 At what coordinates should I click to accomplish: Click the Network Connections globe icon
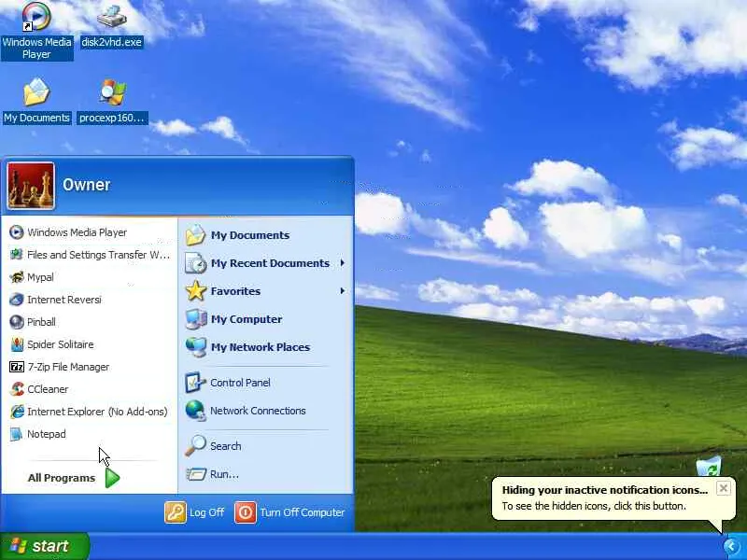[x=195, y=411]
